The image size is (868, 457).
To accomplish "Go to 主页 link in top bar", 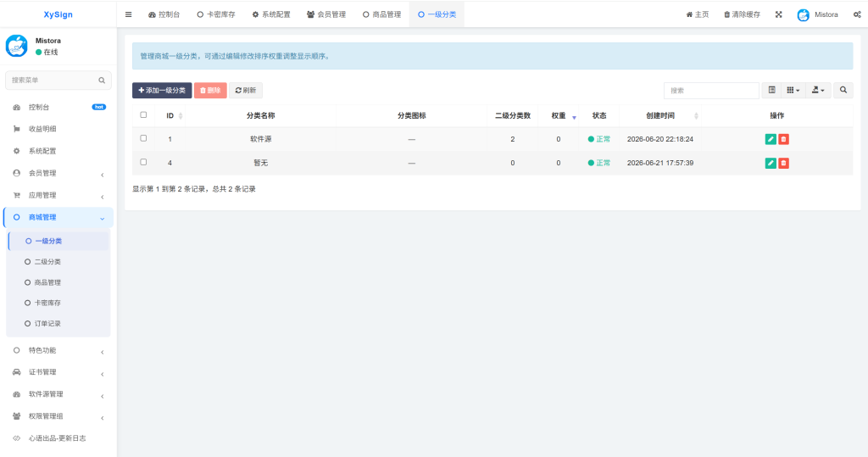I will click(698, 14).
